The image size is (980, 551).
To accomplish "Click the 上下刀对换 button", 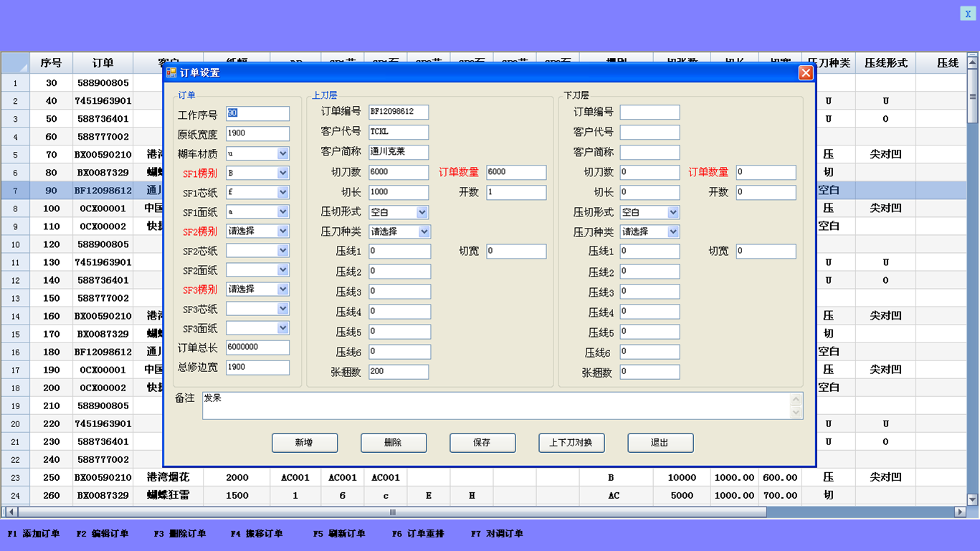I will tap(571, 443).
